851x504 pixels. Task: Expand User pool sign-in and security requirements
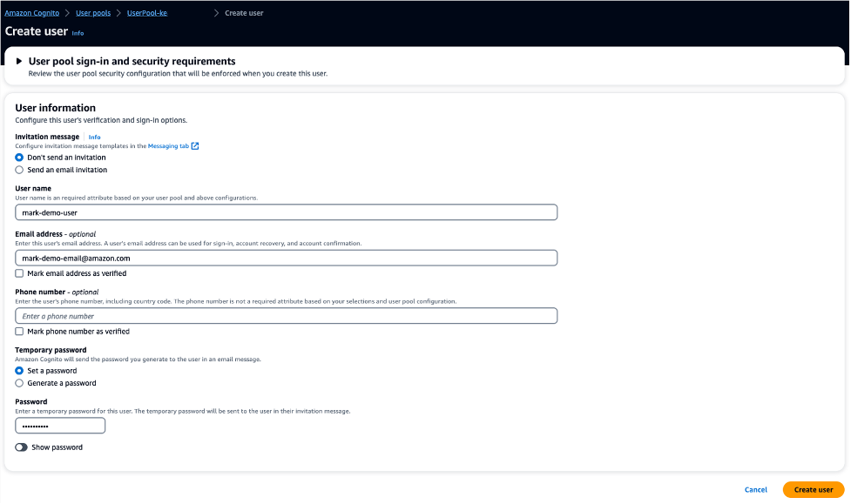coord(131,61)
